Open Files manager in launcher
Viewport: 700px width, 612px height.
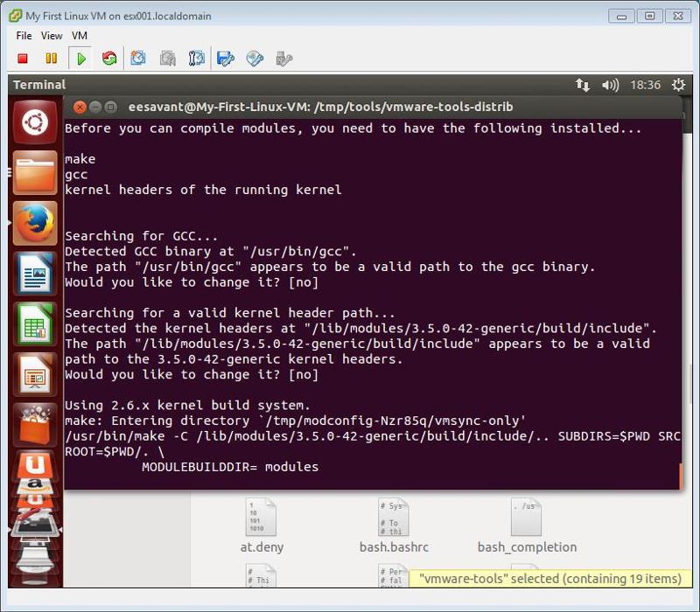pos(35,172)
